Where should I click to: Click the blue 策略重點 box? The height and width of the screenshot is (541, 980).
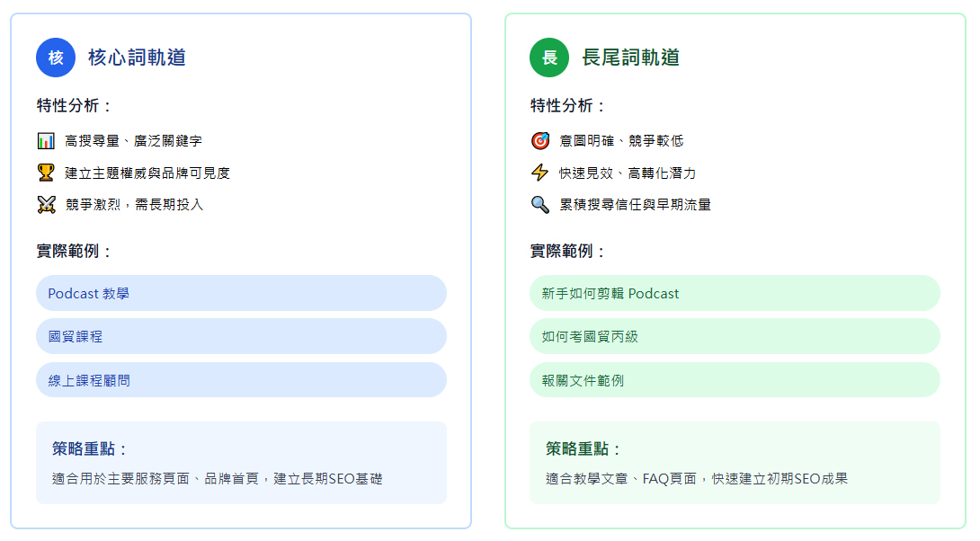241,463
